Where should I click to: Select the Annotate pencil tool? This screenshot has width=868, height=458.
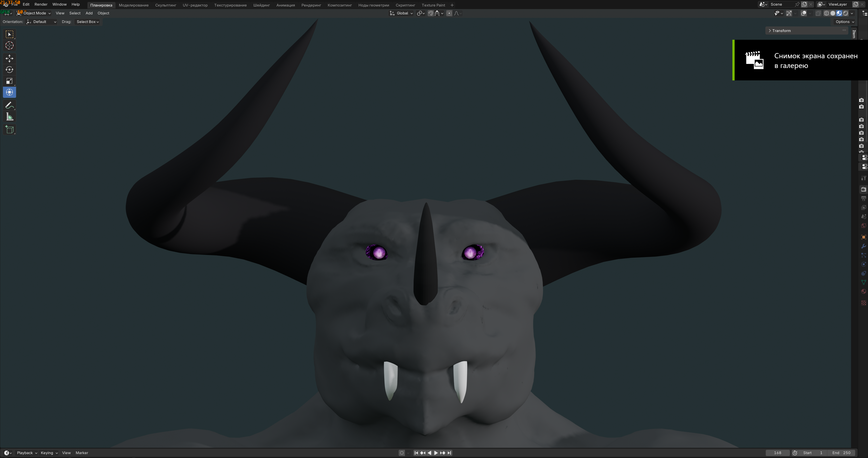(x=9, y=105)
